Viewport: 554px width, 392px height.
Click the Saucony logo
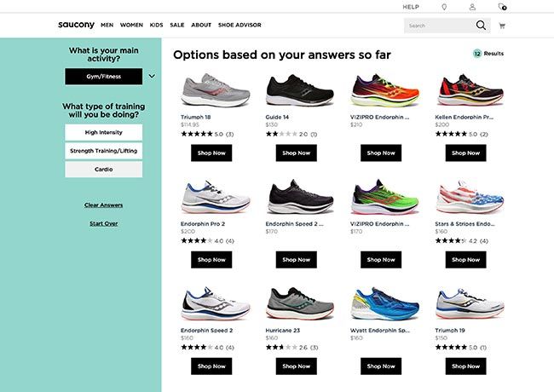77,25
